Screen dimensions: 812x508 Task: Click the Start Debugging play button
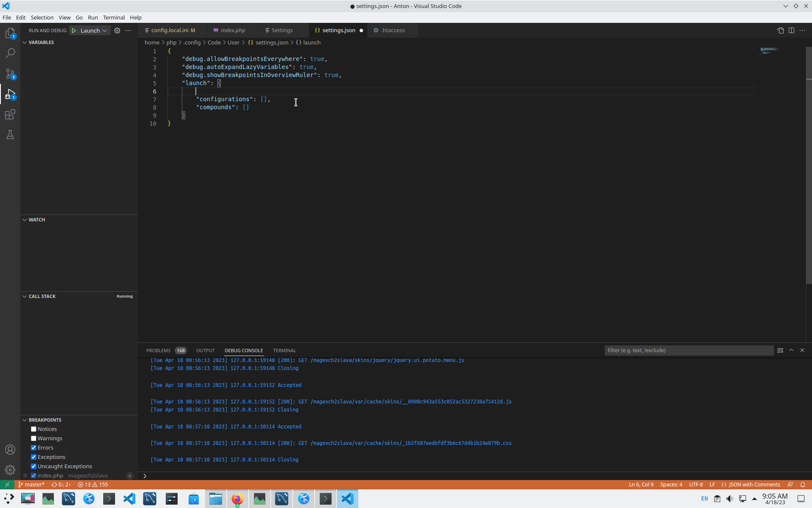[74, 30]
